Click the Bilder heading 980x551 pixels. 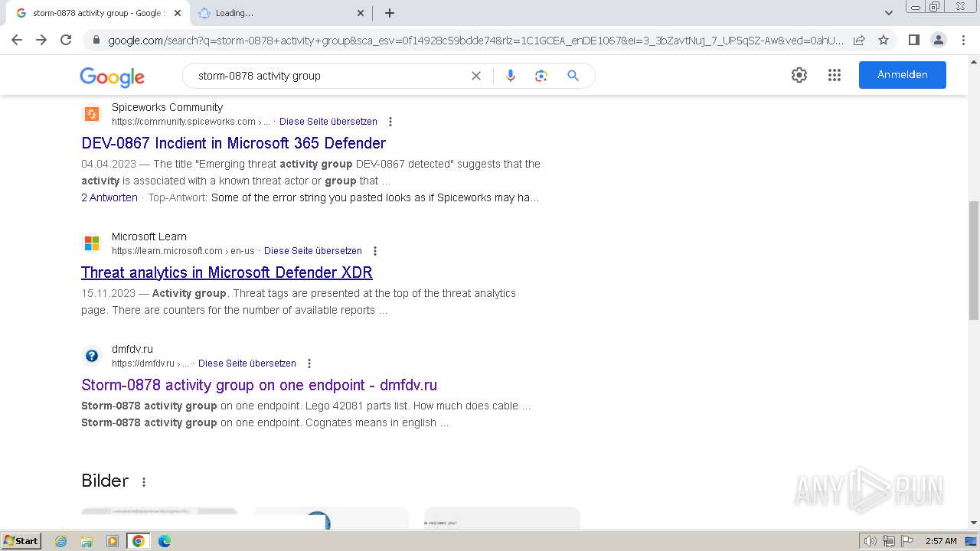pos(105,481)
